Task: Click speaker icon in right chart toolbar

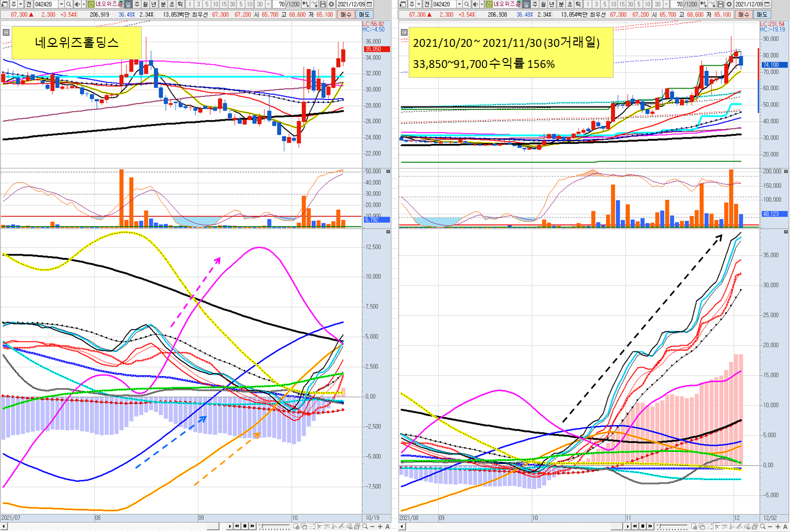Action: [x=475, y=4]
